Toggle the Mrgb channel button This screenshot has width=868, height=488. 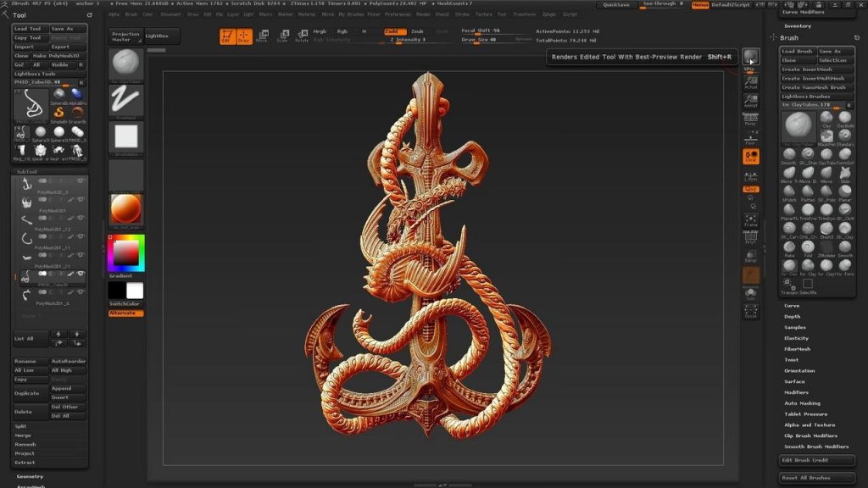tap(320, 31)
